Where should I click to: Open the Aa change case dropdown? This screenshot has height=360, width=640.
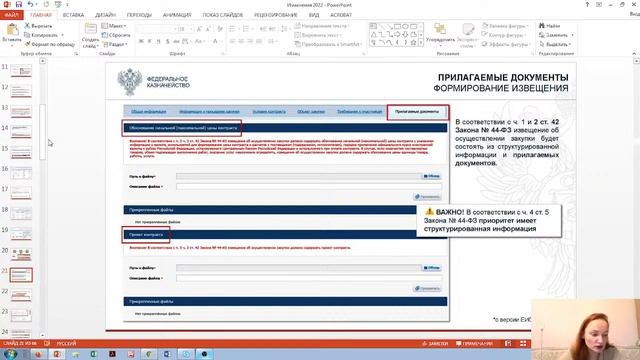click(x=199, y=41)
